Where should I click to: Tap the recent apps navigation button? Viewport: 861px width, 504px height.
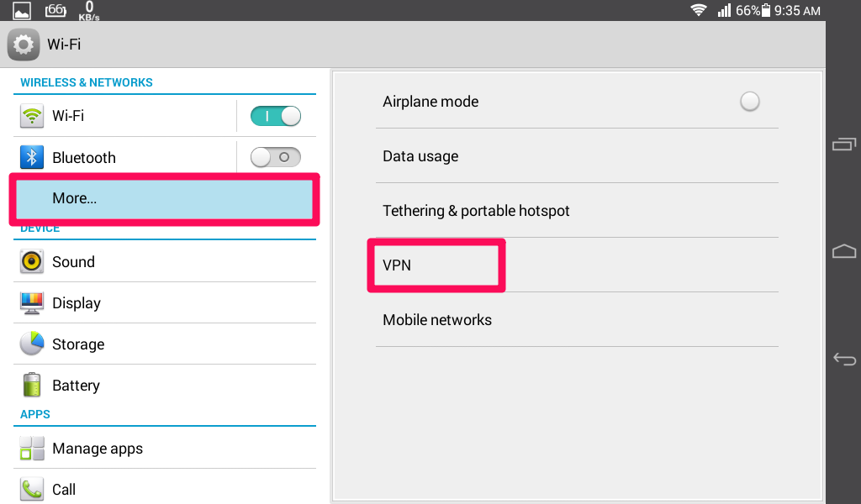[844, 144]
